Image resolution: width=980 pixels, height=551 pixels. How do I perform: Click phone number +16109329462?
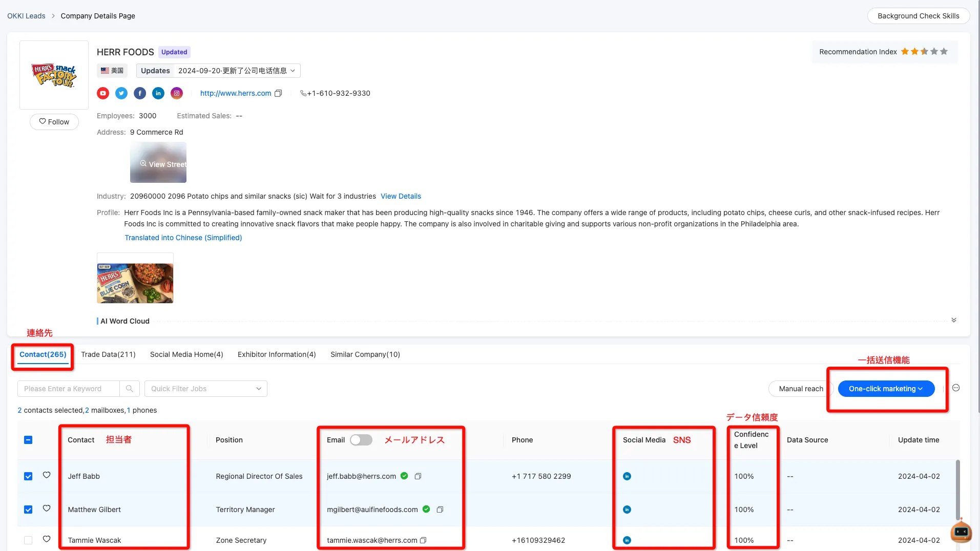(x=538, y=540)
